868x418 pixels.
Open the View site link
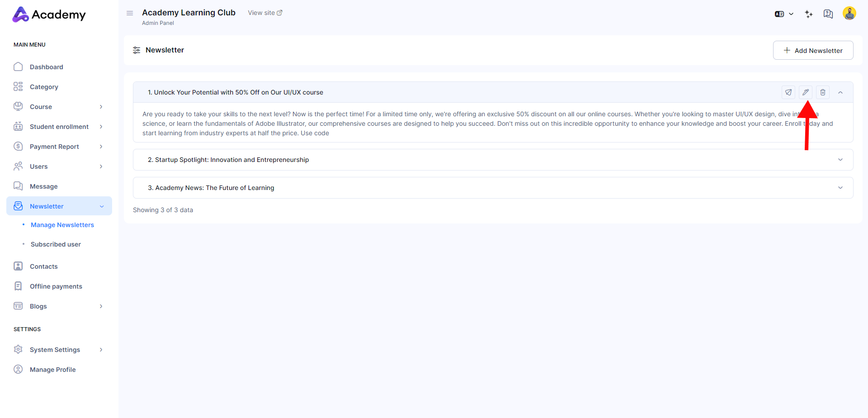click(265, 13)
